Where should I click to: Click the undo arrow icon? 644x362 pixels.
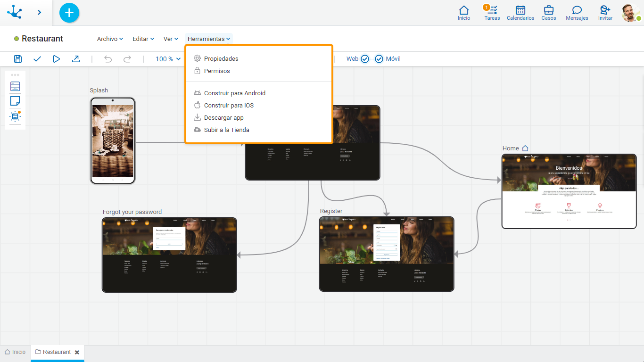(x=108, y=59)
